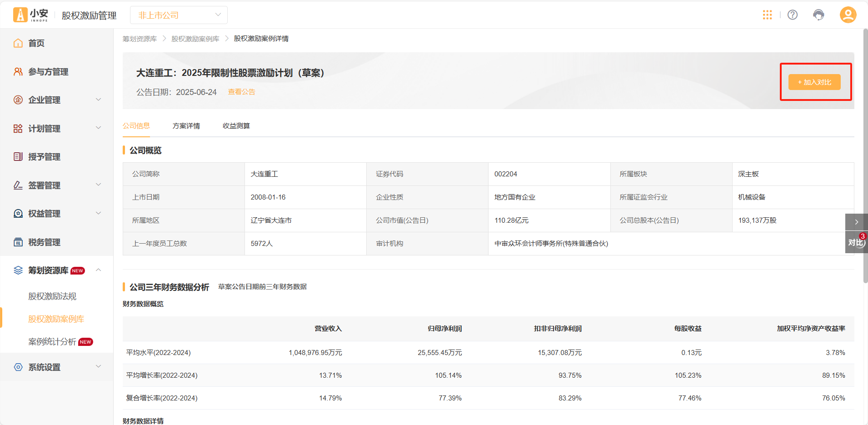Open the 对比 floating panel
Viewport: 868px width, 425px height.
[856, 242]
